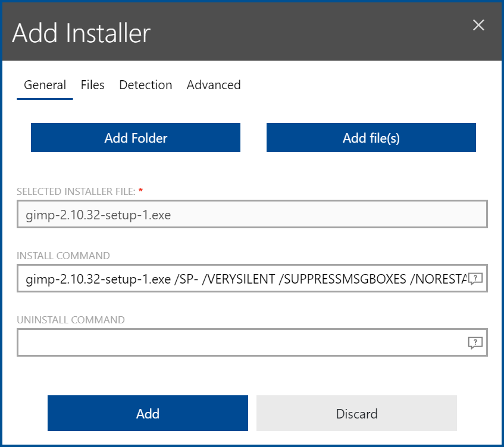Image resolution: width=504 pixels, height=447 pixels.
Task: Click the Add Installer dialog title
Action: tap(82, 33)
